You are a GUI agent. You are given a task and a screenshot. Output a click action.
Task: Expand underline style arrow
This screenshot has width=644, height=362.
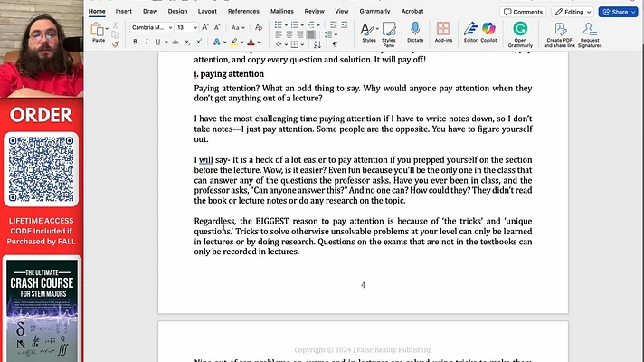(x=166, y=42)
